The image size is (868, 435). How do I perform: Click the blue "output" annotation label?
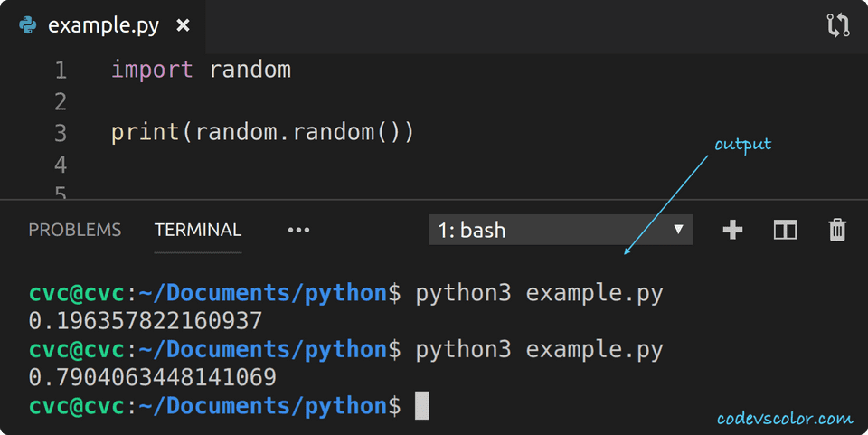point(742,145)
